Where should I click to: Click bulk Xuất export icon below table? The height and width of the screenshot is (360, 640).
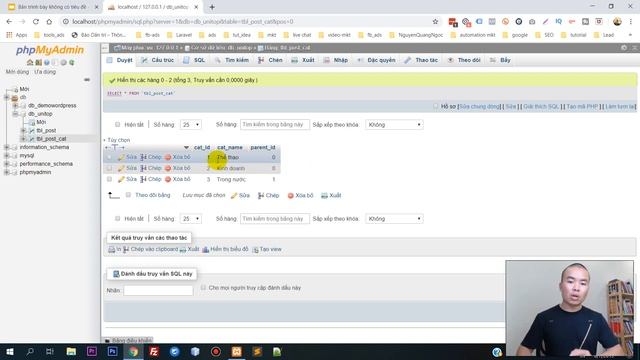324,196
